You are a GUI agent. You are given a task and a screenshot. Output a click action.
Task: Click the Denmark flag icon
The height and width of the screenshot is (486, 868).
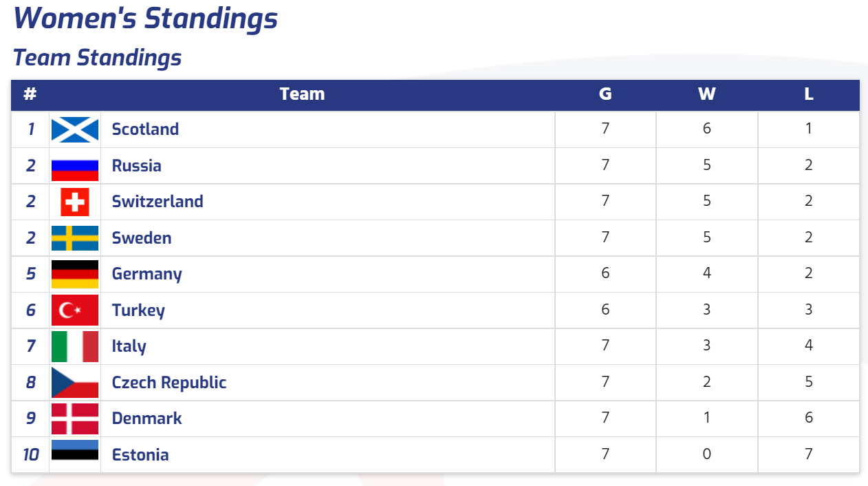[75, 419]
